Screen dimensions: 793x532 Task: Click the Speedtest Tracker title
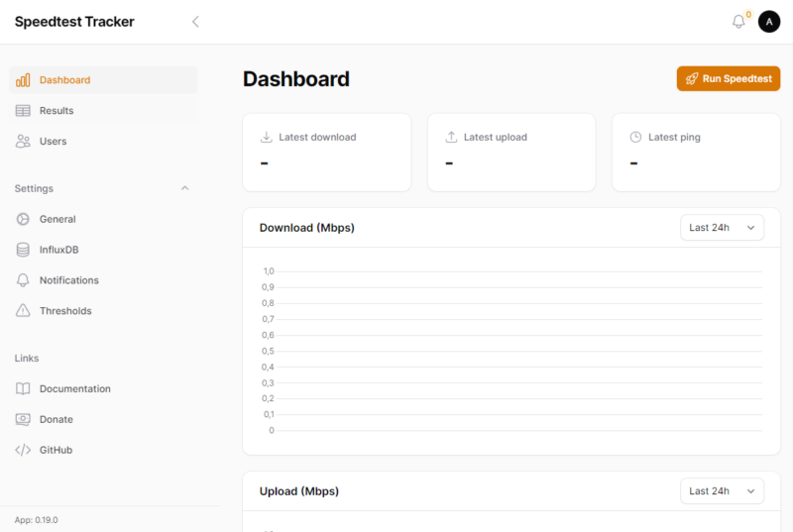pyautogui.click(x=74, y=22)
